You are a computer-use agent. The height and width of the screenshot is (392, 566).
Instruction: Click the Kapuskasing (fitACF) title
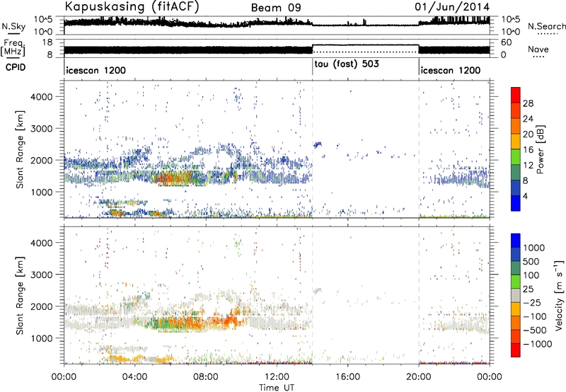point(132,6)
